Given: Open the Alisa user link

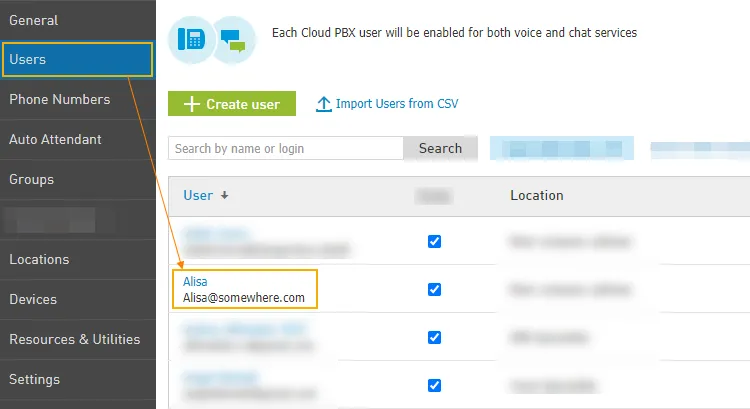Looking at the screenshot, I should point(195,281).
